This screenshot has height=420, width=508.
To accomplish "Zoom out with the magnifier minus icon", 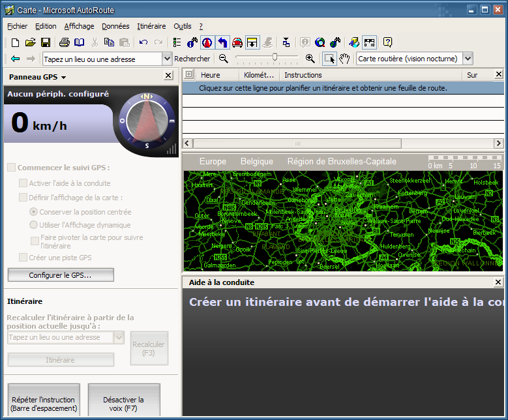I will (224, 59).
